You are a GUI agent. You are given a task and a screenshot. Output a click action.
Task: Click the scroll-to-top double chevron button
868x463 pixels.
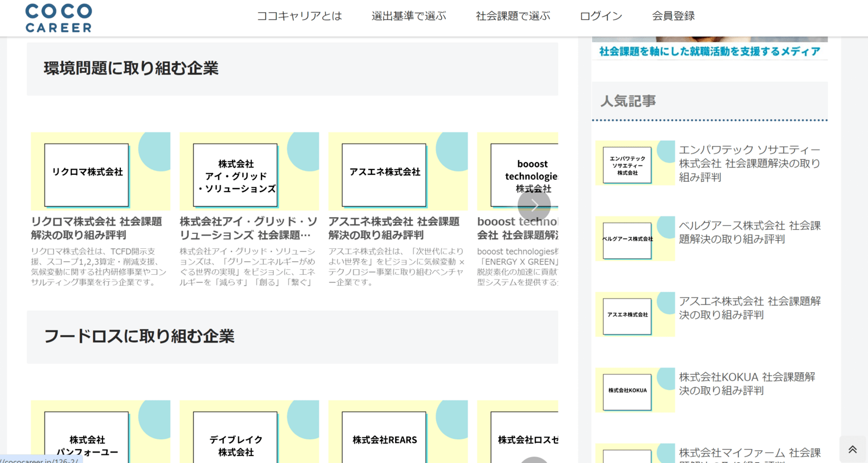(852, 449)
